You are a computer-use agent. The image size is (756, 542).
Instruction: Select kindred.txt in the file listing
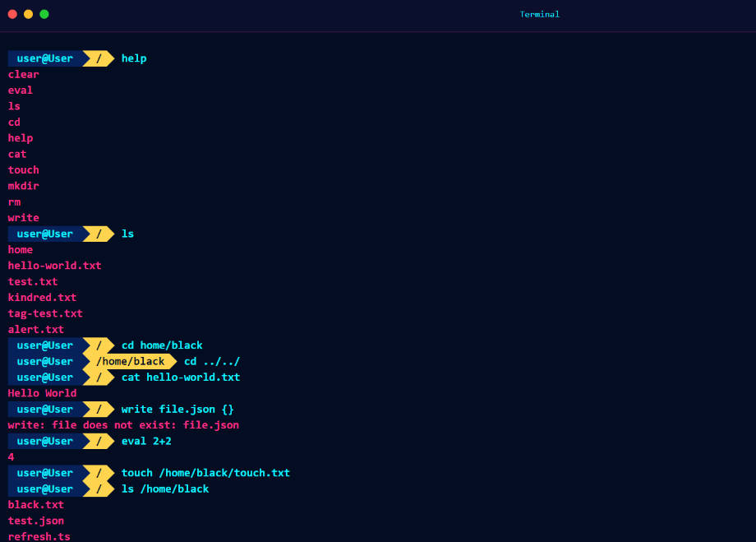click(x=42, y=298)
